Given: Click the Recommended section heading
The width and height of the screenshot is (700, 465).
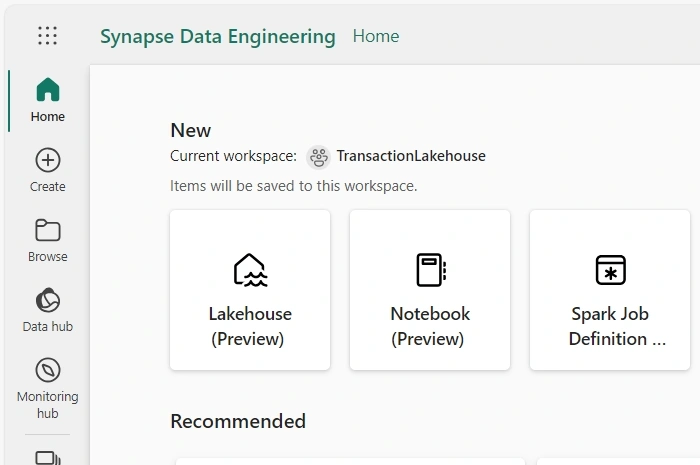Looking at the screenshot, I should tap(238, 421).
